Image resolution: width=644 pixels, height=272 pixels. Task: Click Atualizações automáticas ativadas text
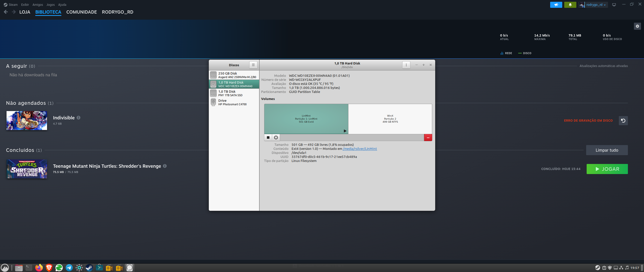(603, 66)
